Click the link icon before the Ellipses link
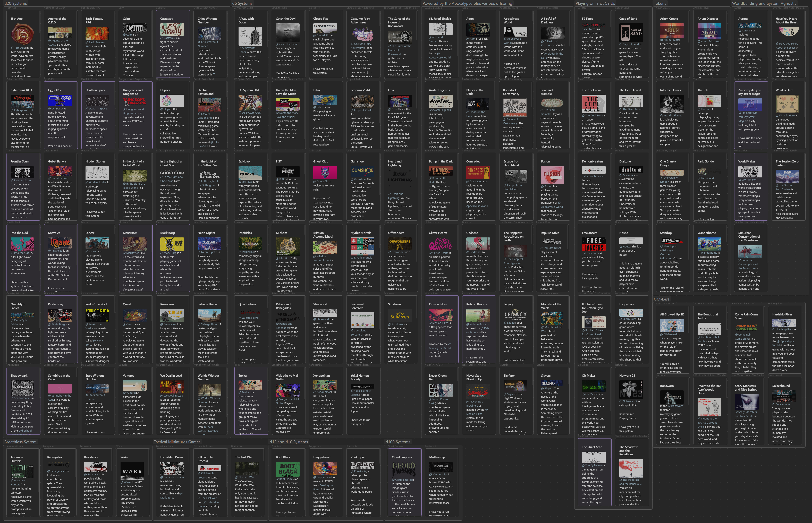This screenshot has width=812, height=523. click(162, 109)
